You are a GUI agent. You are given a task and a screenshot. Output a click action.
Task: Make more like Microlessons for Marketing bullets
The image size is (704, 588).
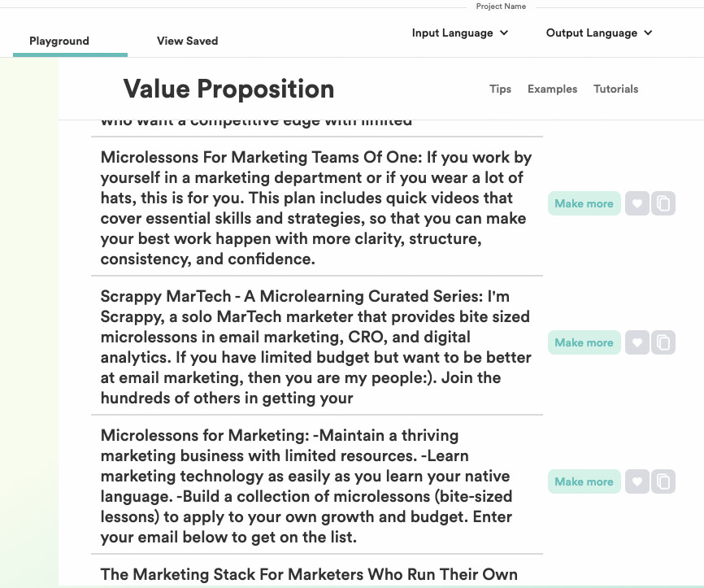(x=584, y=481)
